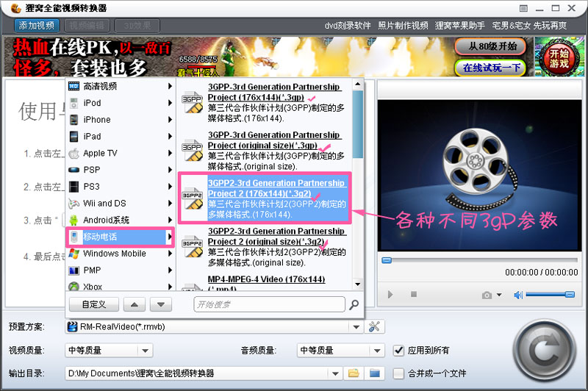Viewport: 588px width, 391px height.
Task: Click scroll-up arrow of format list
Action: 358,84
